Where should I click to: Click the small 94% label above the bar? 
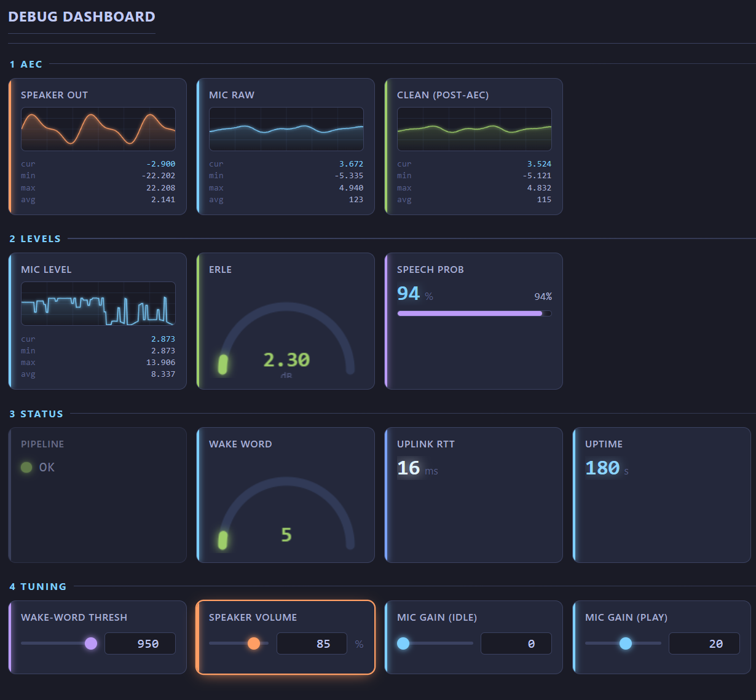(x=543, y=296)
